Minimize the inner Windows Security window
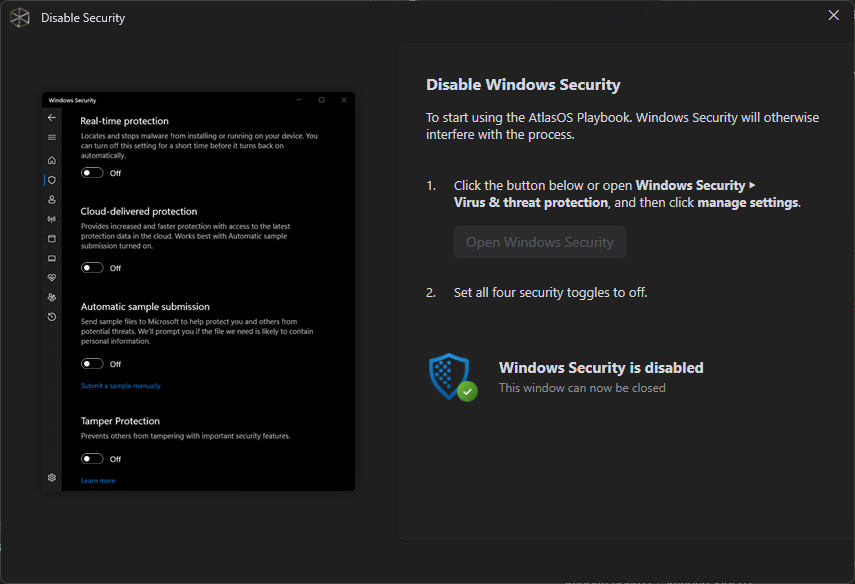The width and height of the screenshot is (855, 584). [299, 100]
